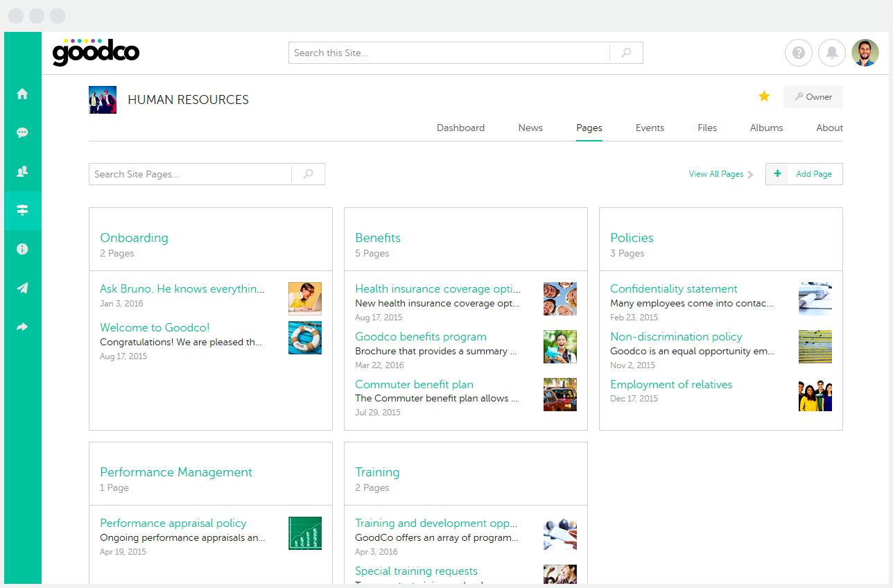
Task: Select the People icon in the sidebar
Action: click(23, 171)
